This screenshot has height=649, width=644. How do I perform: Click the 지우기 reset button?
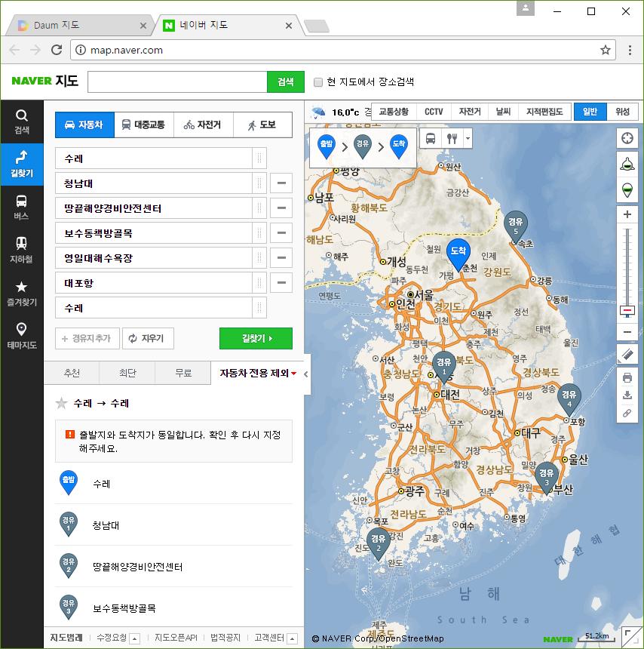[x=149, y=339]
